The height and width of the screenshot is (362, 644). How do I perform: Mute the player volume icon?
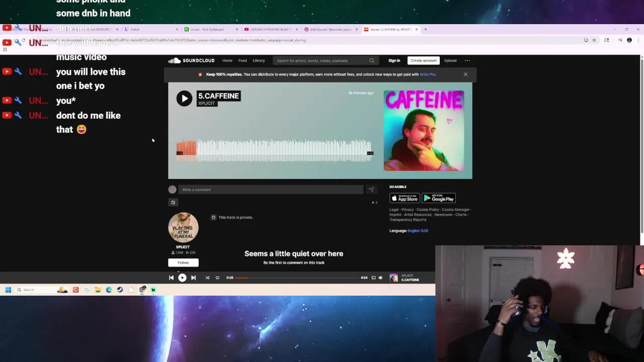(x=380, y=278)
